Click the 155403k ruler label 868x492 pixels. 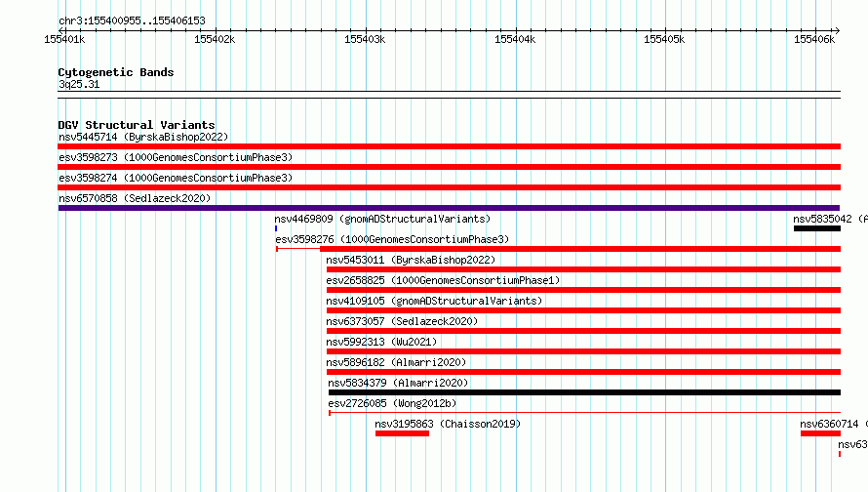(x=365, y=39)
